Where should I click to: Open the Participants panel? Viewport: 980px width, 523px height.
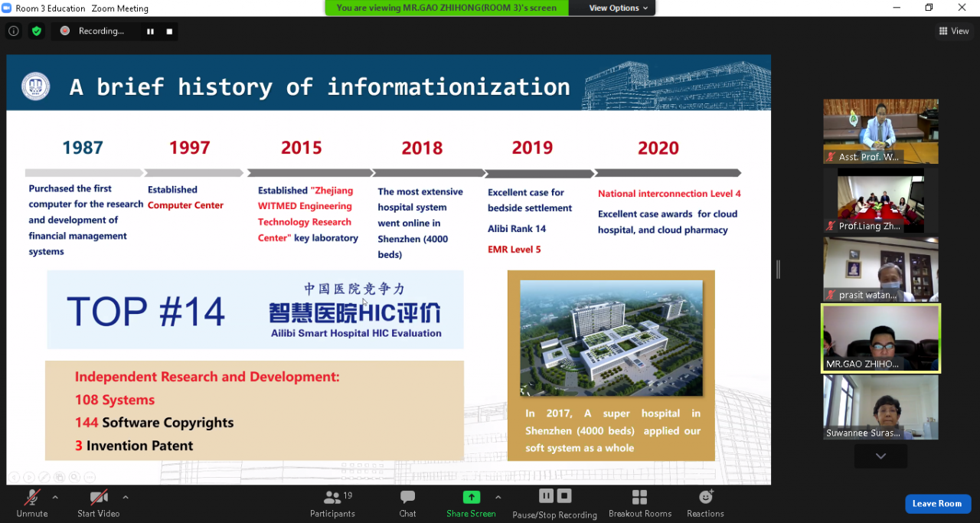[x=332, y=503]
